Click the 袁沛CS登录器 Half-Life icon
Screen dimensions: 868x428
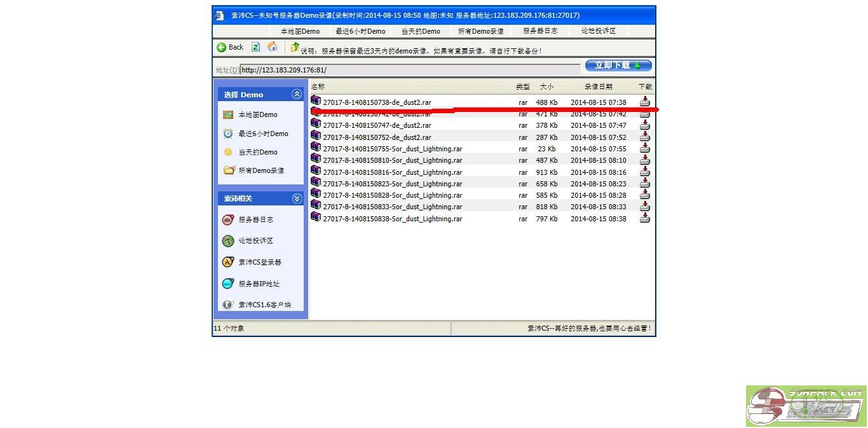[228, 262]
